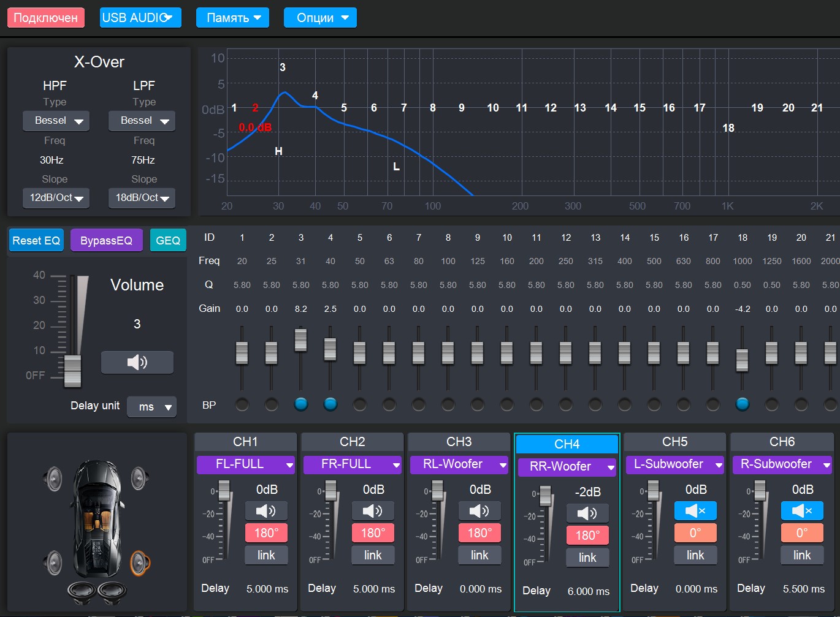Click the EQ band 4 gain slider
Image resolution: width=840 pixels, height=617 pixels.
[x=330, y=349]
